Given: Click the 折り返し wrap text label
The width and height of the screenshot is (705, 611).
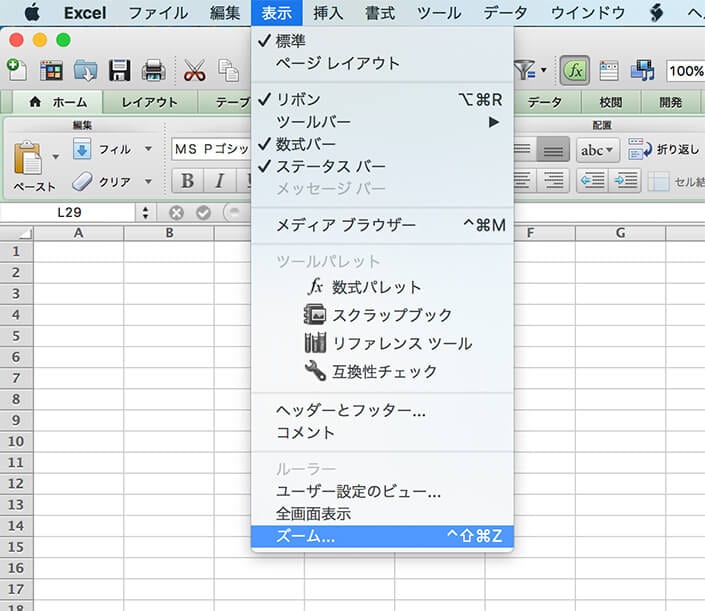Looking at the screenshot, I should [x=678, y=149].
